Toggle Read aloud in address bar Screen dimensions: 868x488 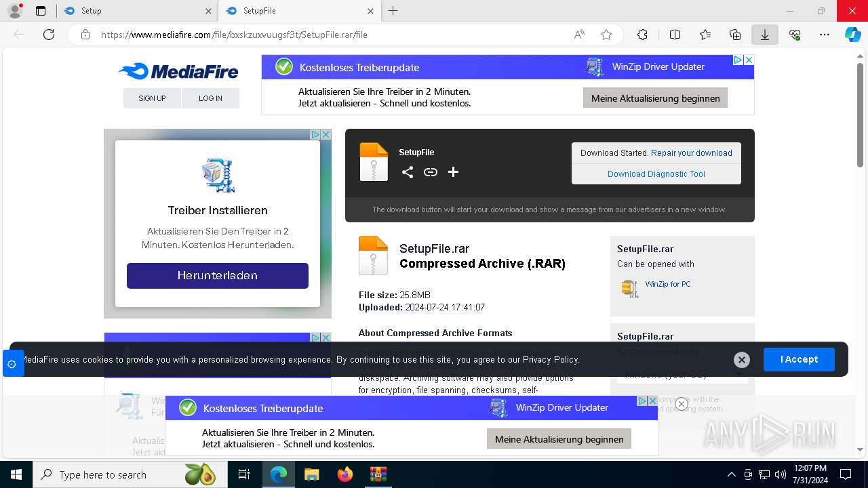579,35
